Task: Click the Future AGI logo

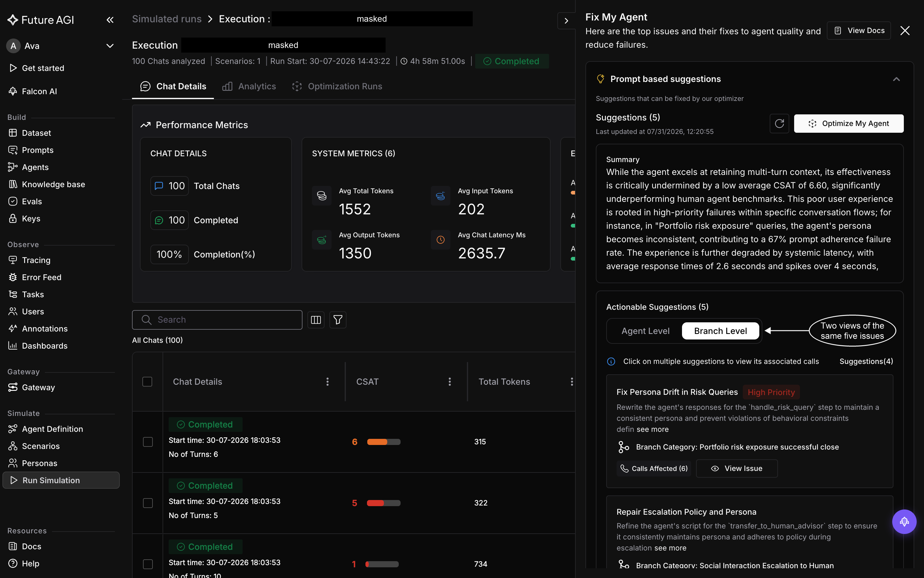Action: pyautogui.click(x=40, y=20)
